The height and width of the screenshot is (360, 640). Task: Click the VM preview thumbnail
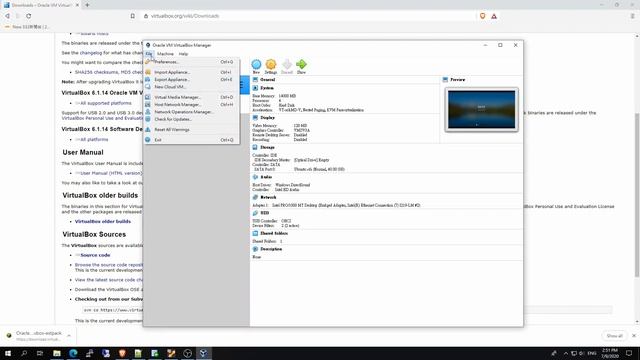tap(482, 109)
